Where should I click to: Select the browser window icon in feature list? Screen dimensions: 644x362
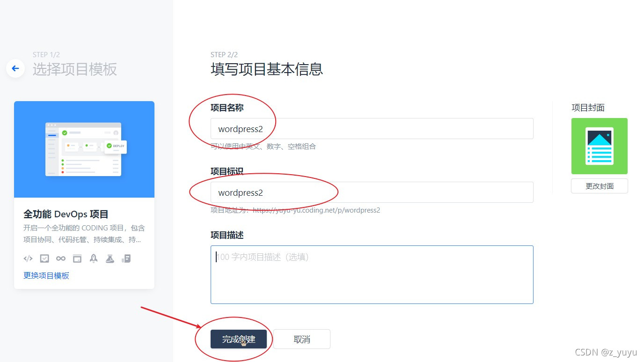click(x=77, y=258)
